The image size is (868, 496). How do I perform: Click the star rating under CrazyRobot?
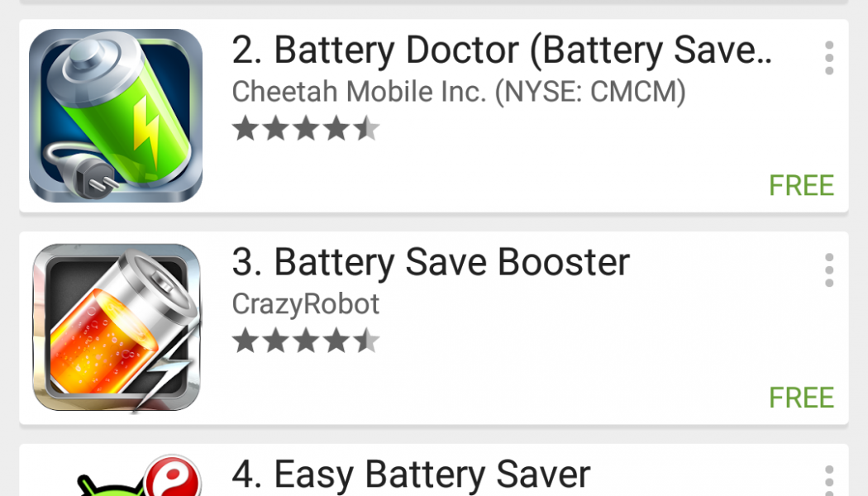tap(306, 341)
